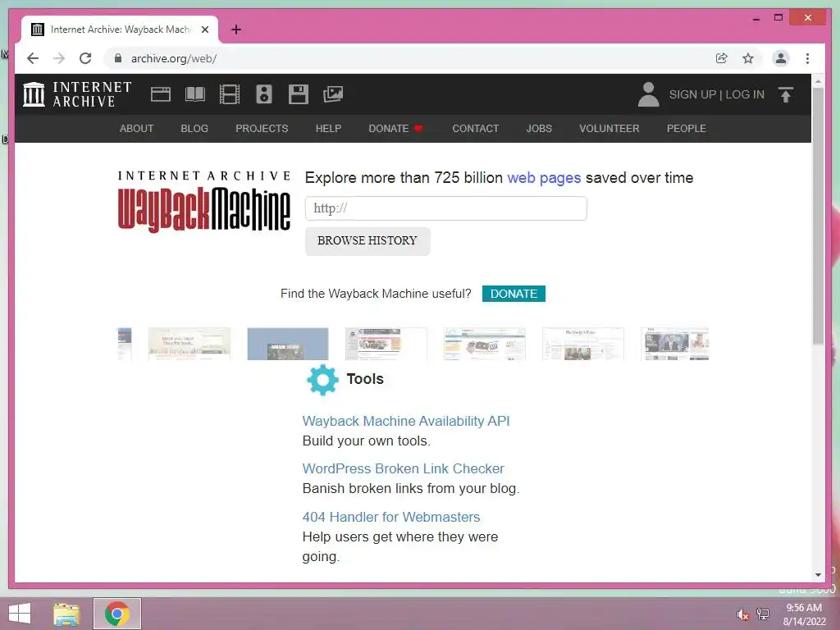Open Chrome profile icon
840x630 pixels.
click(781, 58)
